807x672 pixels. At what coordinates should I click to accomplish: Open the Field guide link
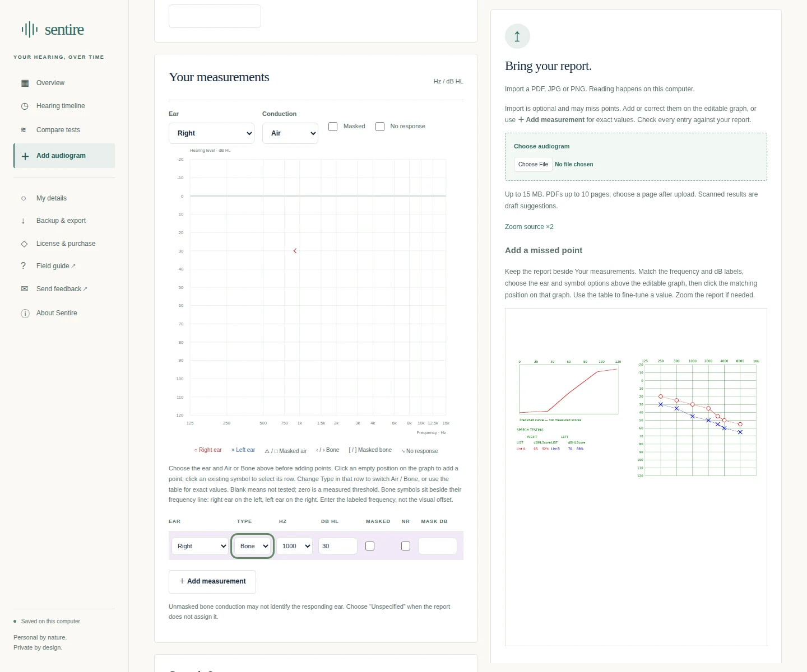click(x=64, y=266)
